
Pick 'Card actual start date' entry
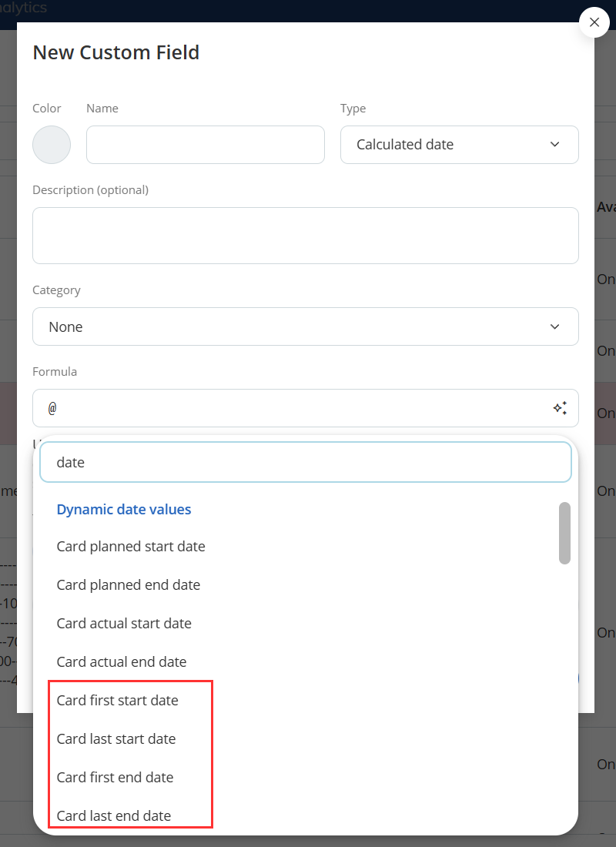pos(124,624)
